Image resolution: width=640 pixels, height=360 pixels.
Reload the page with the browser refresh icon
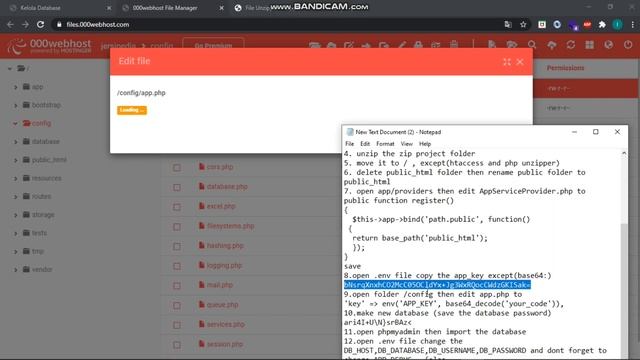tap(40, 24)
